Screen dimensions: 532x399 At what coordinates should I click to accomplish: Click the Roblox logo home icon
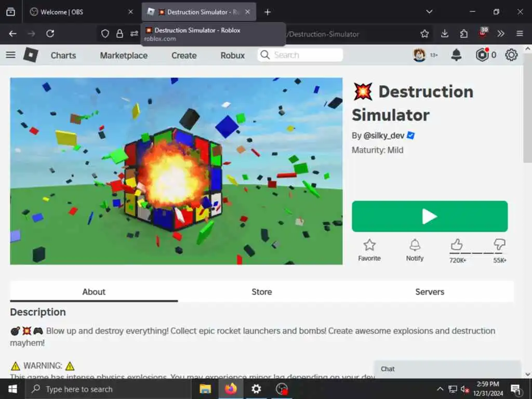(x=31, y=55)
